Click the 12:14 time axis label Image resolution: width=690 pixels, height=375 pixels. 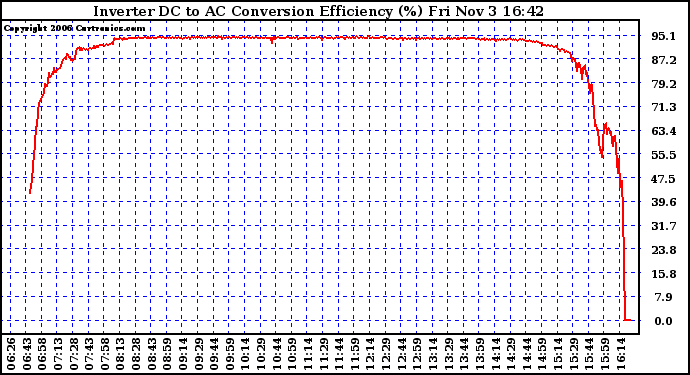coord(370,354)
